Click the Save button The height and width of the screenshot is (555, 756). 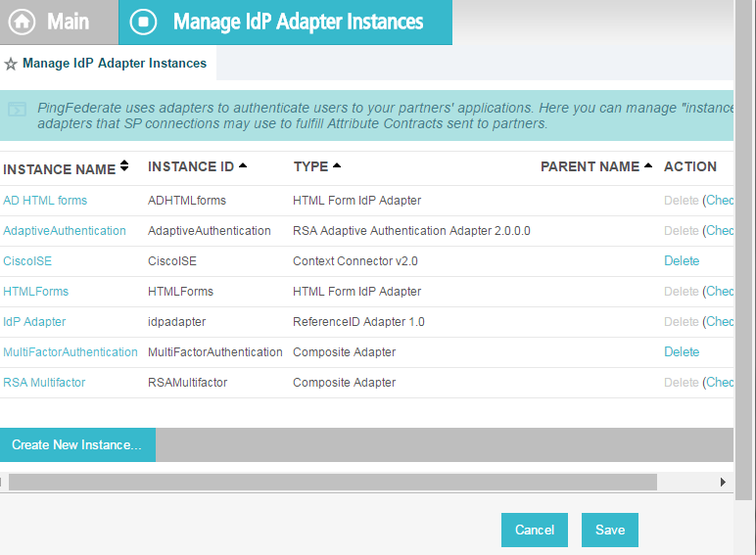pos(610,530)
